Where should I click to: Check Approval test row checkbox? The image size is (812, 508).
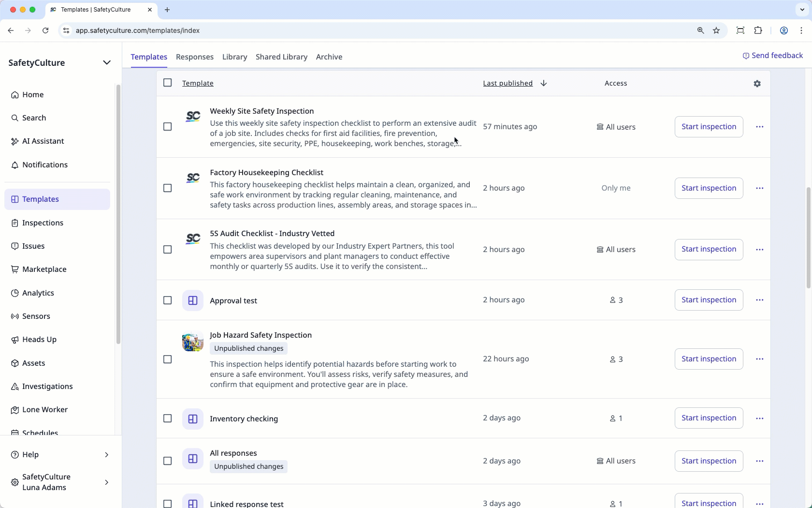(x=167, y=300)
